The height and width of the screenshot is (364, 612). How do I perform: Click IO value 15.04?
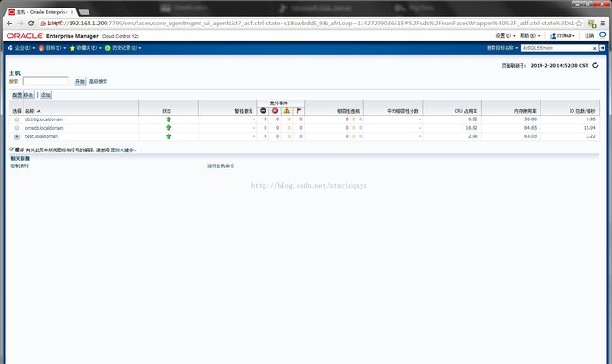coord(589,128)
